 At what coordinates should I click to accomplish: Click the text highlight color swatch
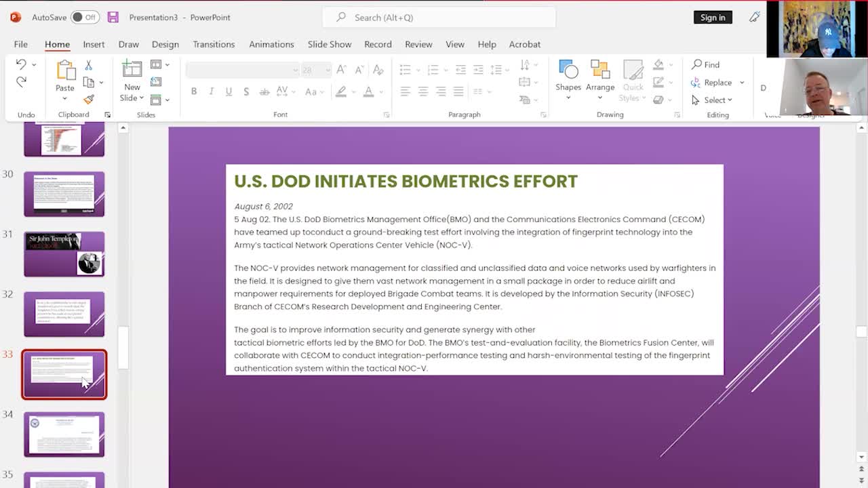point(341,91)
